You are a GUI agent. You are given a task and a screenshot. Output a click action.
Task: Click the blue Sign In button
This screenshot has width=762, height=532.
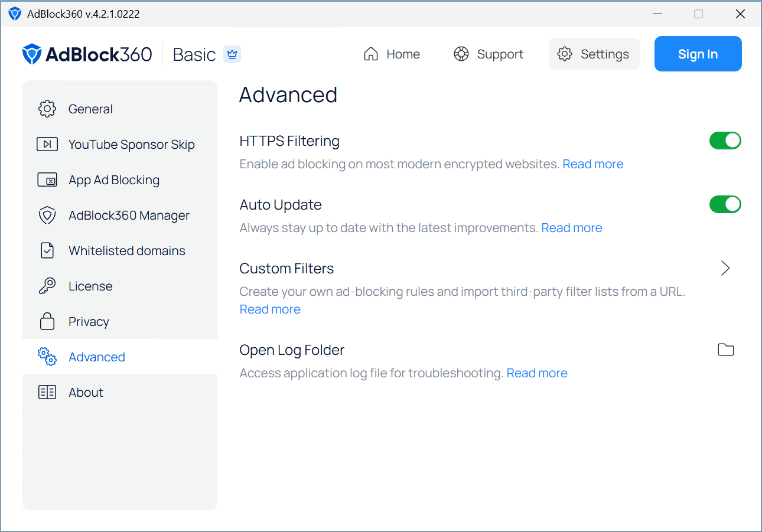pyautogui.click(x=698, y=54)
